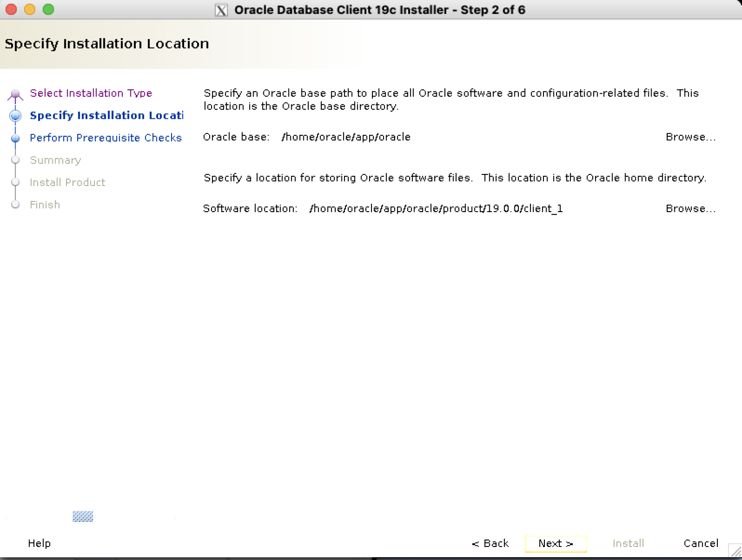Click the Install Product step bullet
Image resolution: width=742 pixels, height=560 pixels.
pyautogui.click(x=15, y=182)
